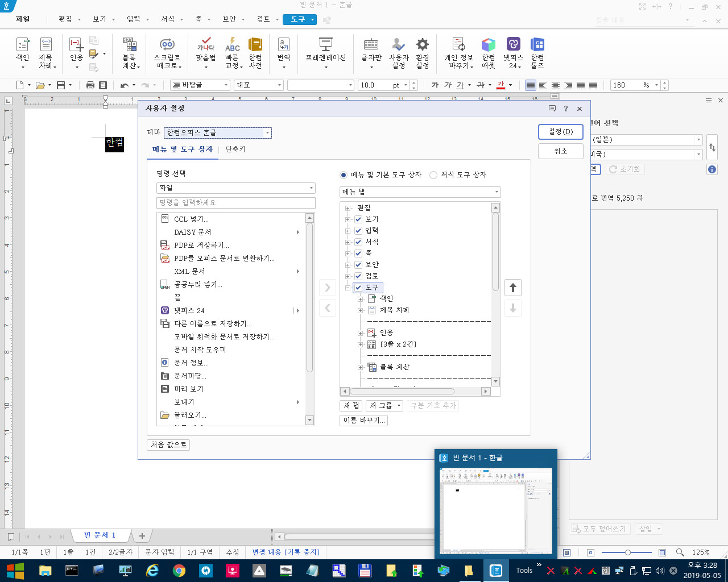The height and width of the screenshot is (582, 728).
Task: Open the 메뉴 탭 dropdown
Action: (420, 192)
